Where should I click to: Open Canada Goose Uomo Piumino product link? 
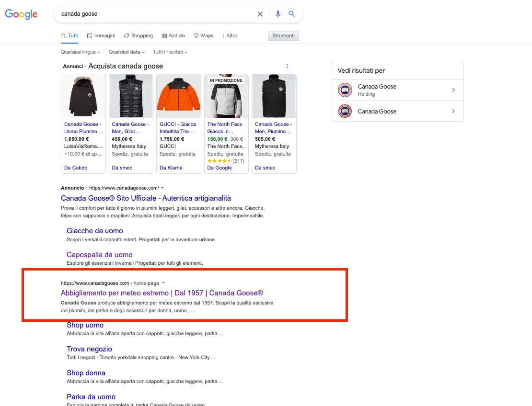83,128
